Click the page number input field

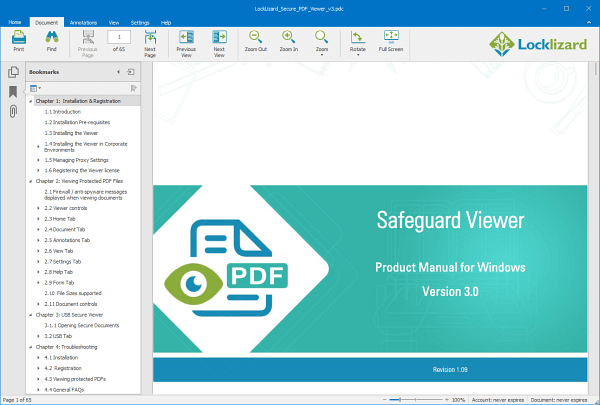point(119,37)
